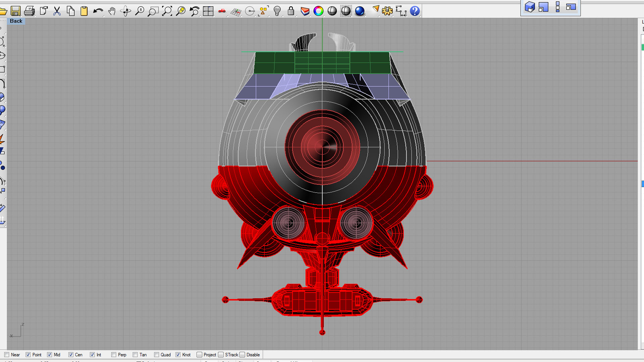Click the blue Render sphere icon
The height and width of the screenshot is (362, 644).
coord(360,11)
